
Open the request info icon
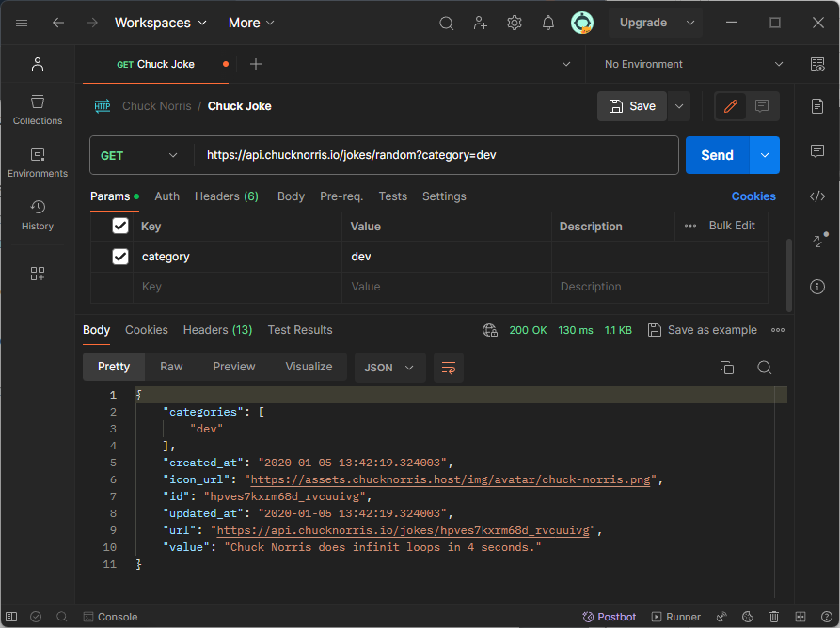coord(817,287)
